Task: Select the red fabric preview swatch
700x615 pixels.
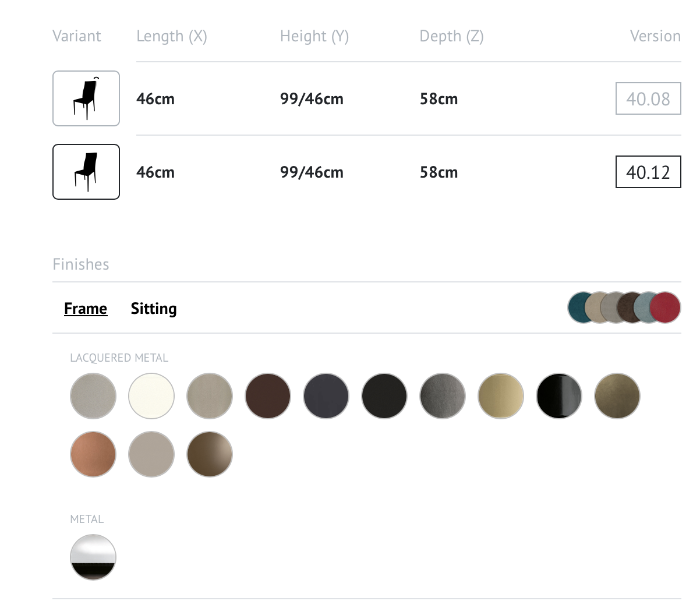Action: tap(665, 307)
